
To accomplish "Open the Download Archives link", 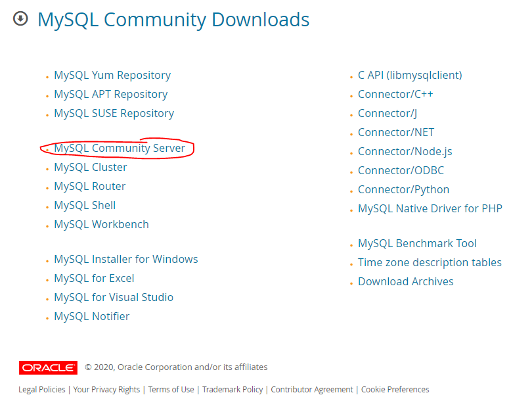I will pos(405,281).
